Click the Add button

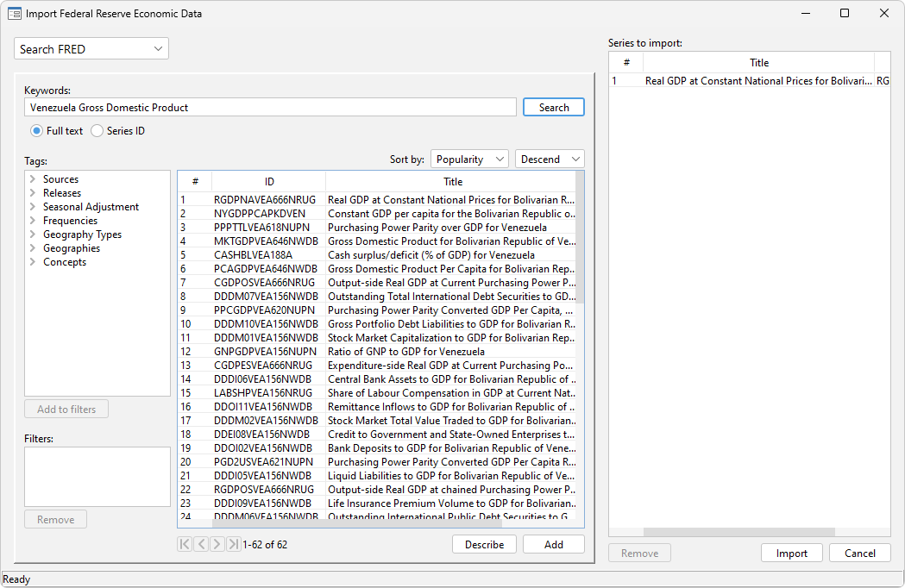click(554, 545)
